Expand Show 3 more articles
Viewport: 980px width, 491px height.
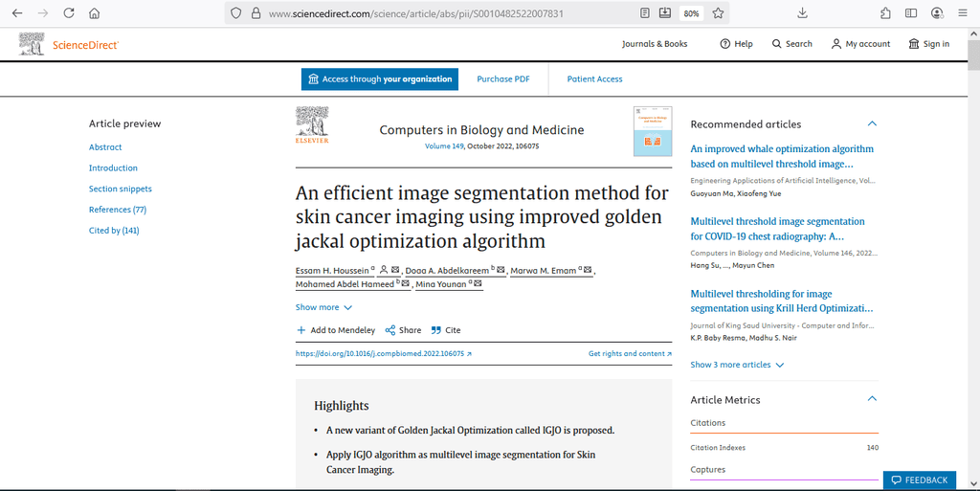click(x=737, y=365)
